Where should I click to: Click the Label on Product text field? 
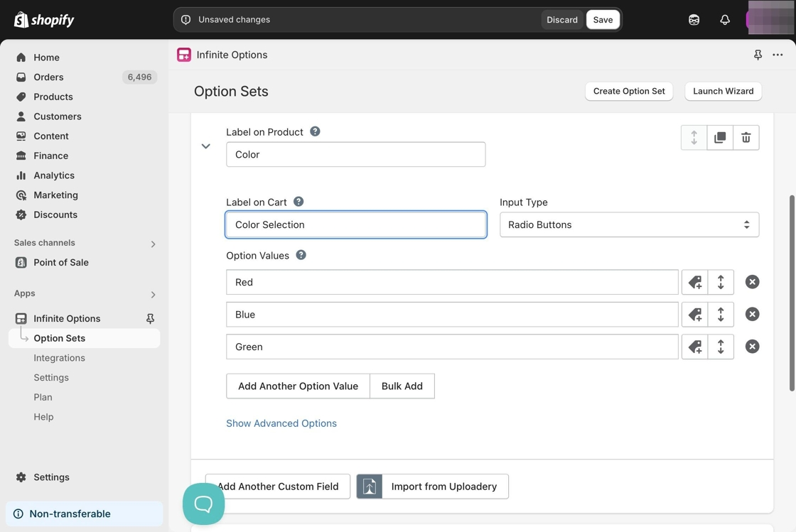point(355,154)
